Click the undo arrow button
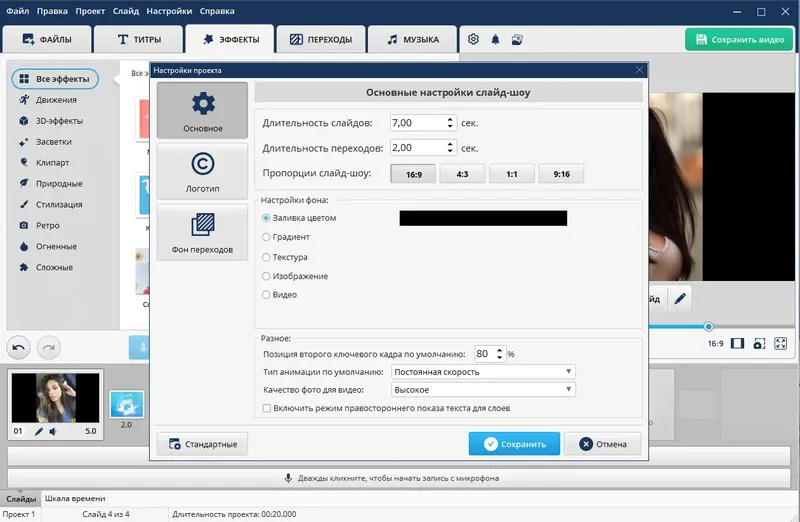The width and height of the screenshot is (800, 522). point(19,348)
